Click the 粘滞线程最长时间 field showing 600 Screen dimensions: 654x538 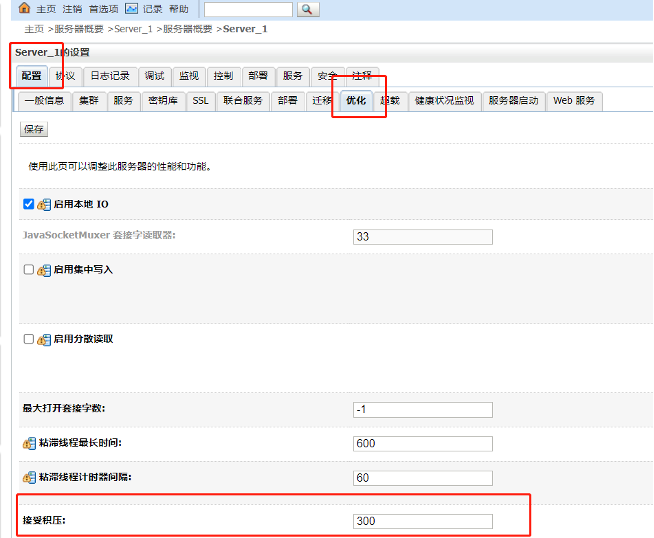(423, 444)
